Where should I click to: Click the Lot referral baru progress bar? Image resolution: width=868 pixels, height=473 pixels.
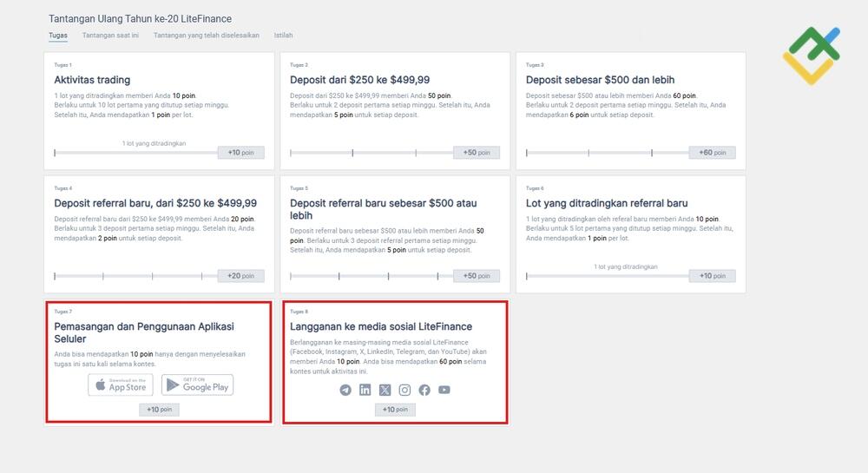click(x=608, y=276)
